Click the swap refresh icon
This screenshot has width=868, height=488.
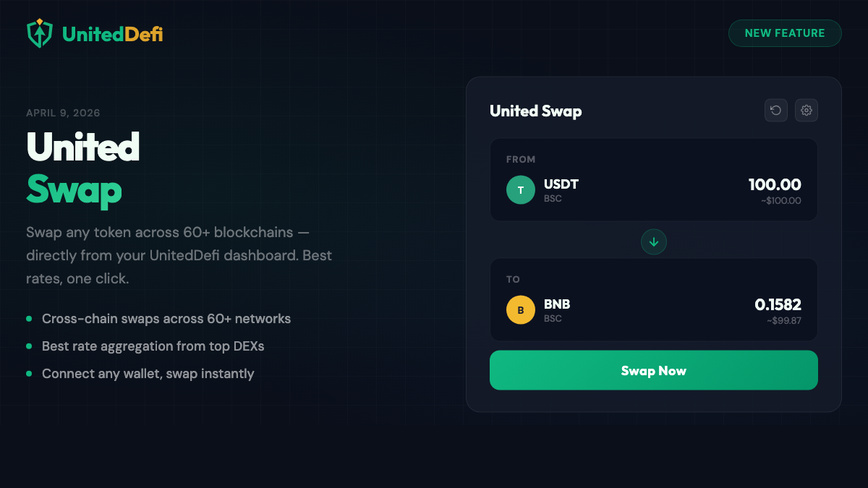tap(775, 110)
